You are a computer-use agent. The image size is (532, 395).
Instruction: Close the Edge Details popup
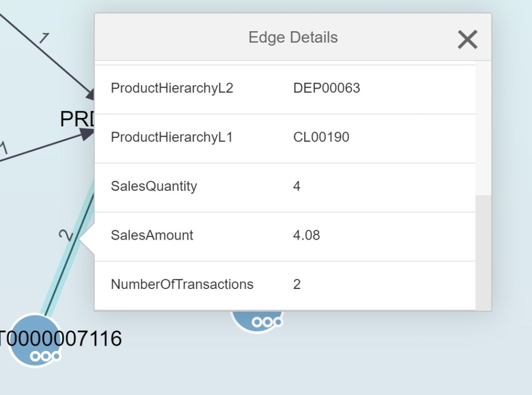(x=467, y=39)
